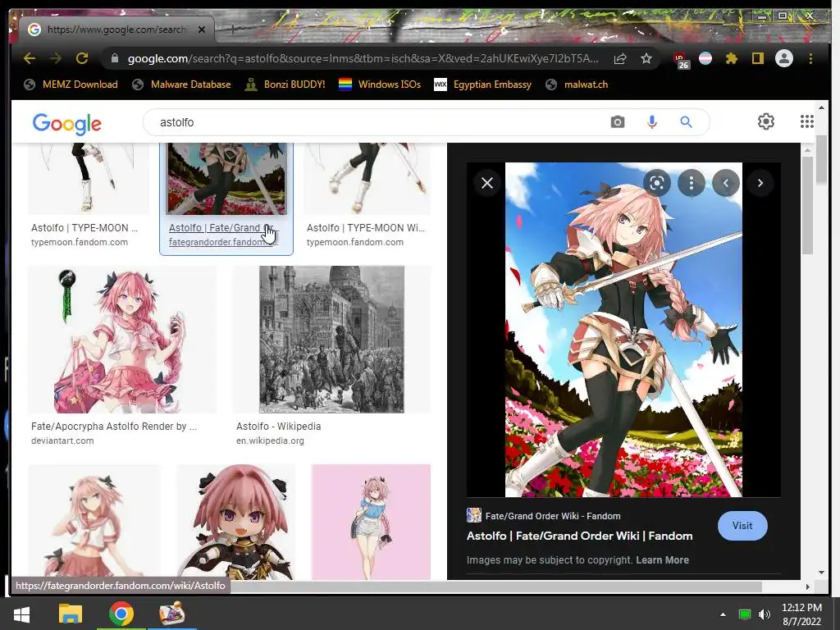Open the pink-background Astolfo thumbnail

(x=371, y=523)
